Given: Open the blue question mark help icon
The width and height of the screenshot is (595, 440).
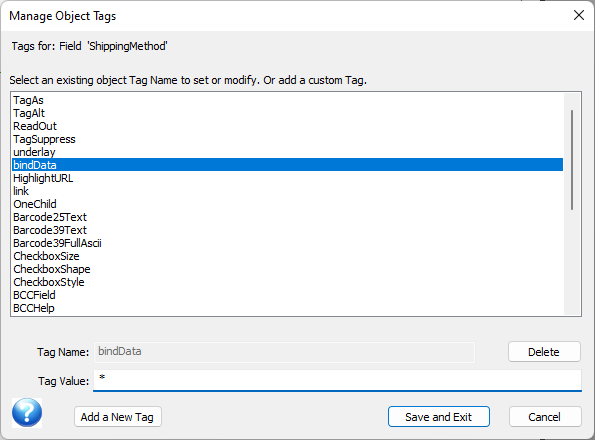Looking at the screenshot, I should tap(27, 413).
